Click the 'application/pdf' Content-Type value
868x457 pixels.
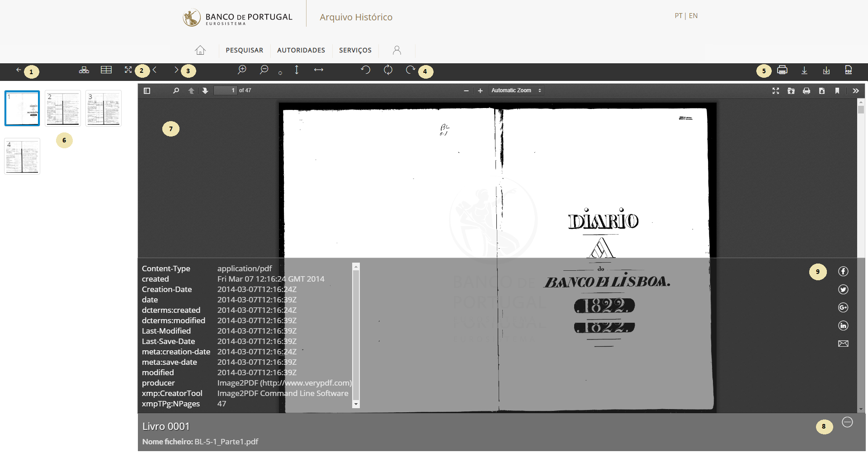245,269
